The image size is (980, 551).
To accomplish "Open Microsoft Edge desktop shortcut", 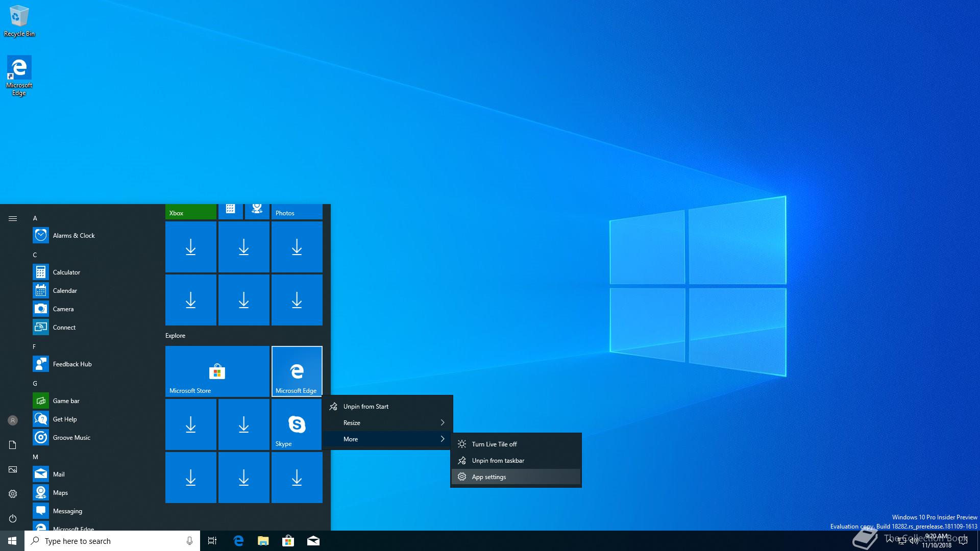I will click(x=19, y=76).
